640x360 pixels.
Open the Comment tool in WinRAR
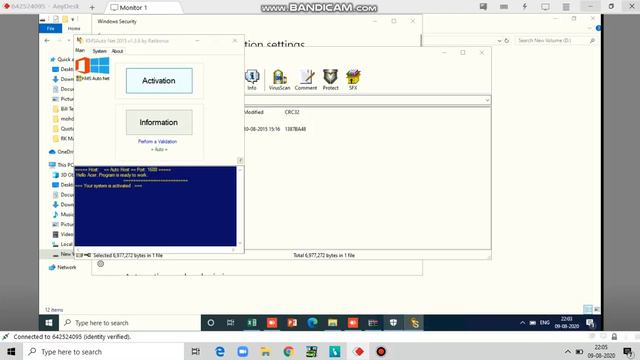click(x=306, y=80)
